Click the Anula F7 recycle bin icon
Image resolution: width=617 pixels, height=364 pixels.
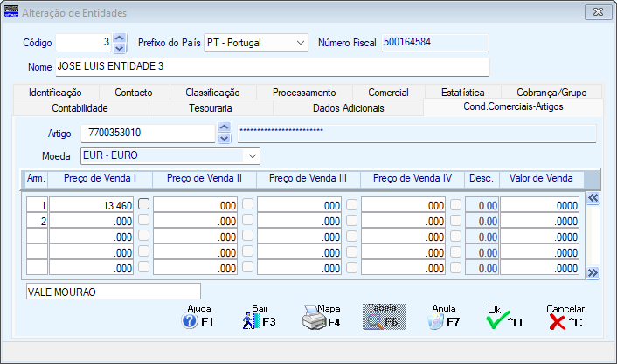point(435,321)
